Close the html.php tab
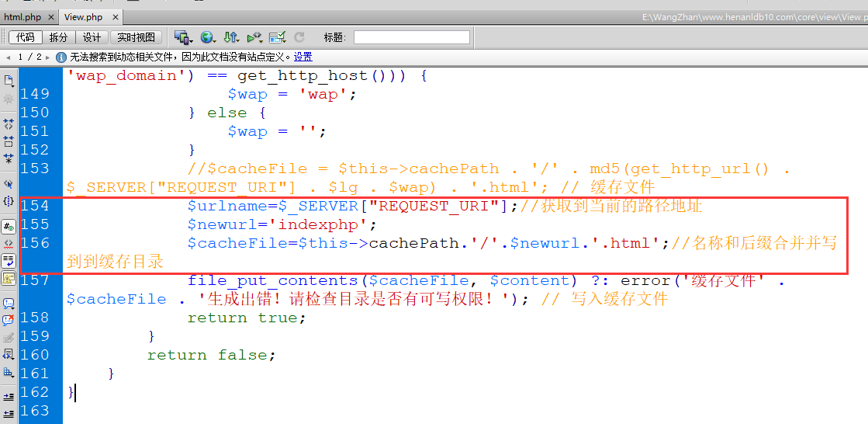 (x=51, y=17)
